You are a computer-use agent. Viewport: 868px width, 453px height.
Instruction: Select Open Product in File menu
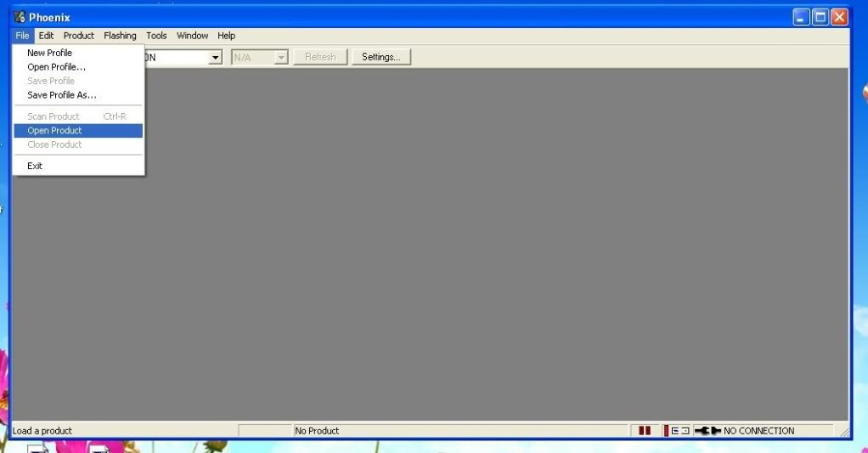(78, 131)
